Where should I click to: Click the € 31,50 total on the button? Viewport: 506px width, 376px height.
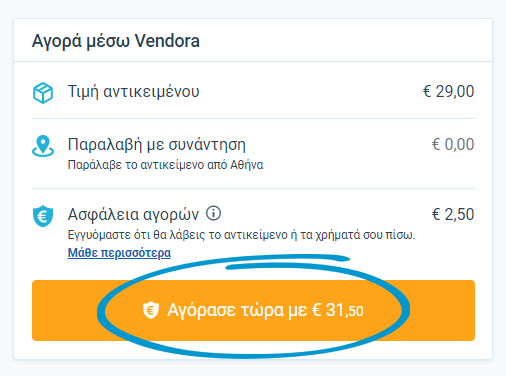pos(337,310)
